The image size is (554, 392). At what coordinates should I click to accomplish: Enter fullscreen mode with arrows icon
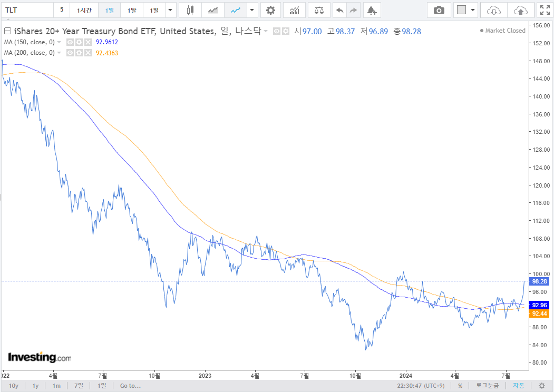point(545,10)
